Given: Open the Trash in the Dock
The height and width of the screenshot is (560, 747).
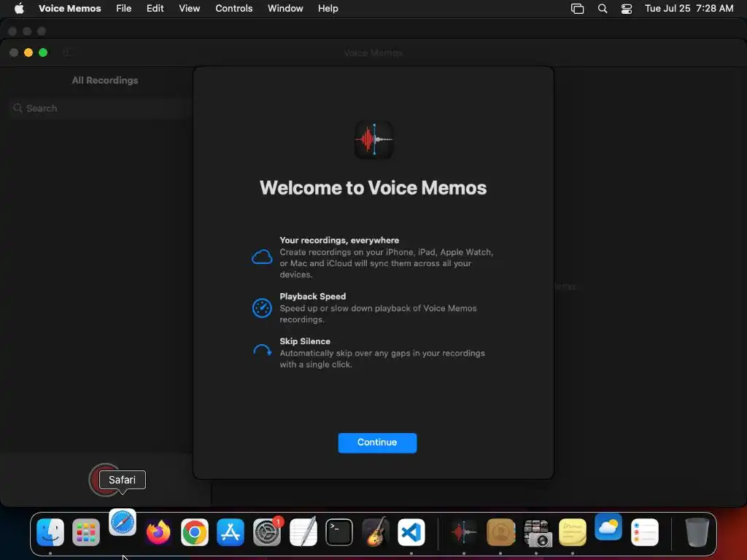Looking at the screenshot, I should [x=697, y=532].
